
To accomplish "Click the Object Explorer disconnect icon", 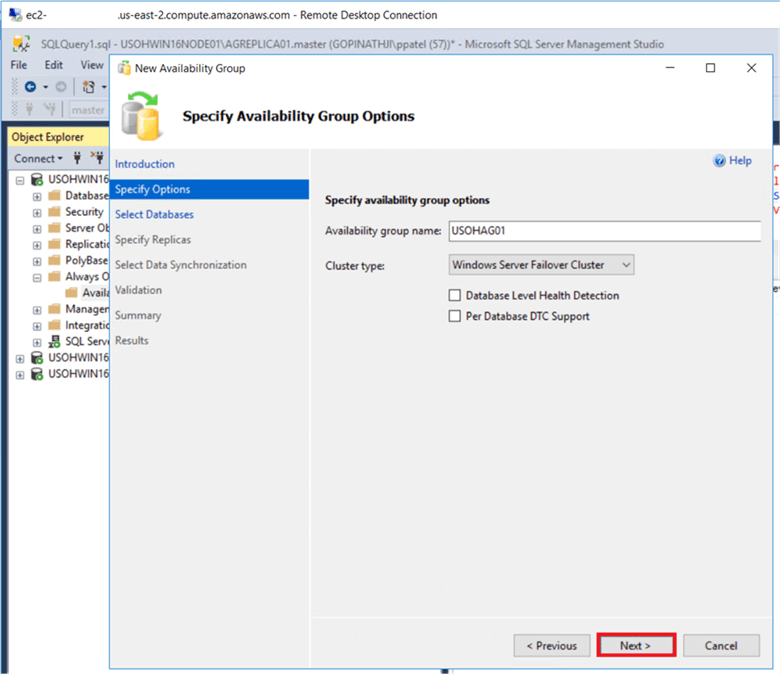I will pyautogui.click(x=97, y=158).
